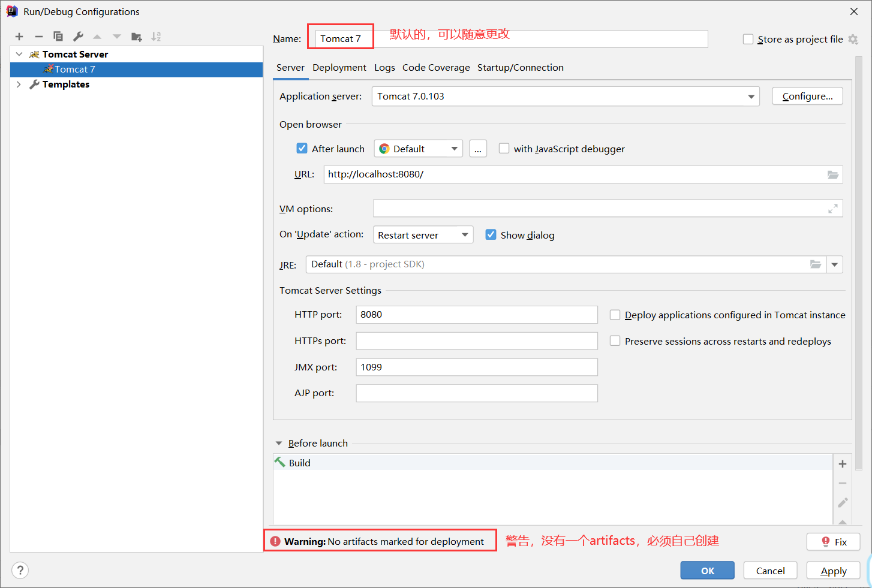Copy the selected configuration
Viewport: 872px width, 588px height.
click(x=58, y=37)
